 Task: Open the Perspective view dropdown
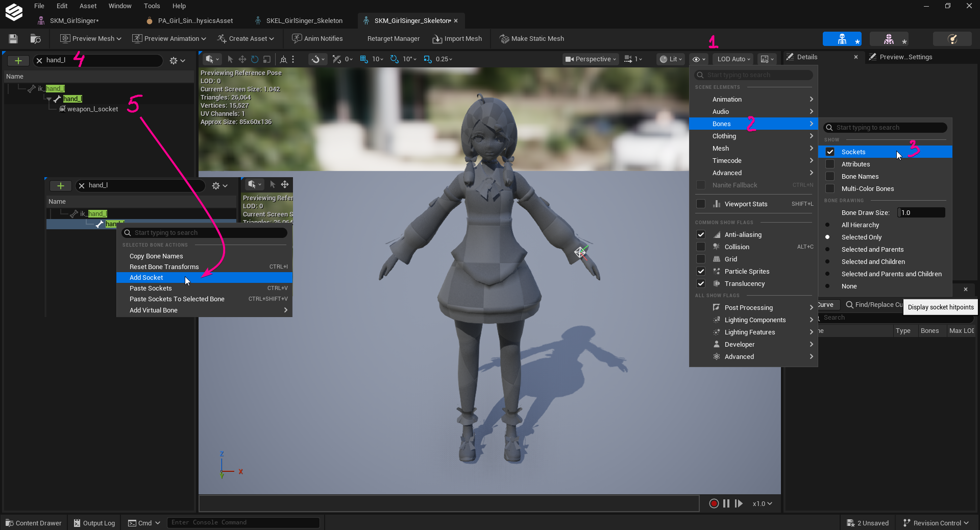click(x=591, y=59)
